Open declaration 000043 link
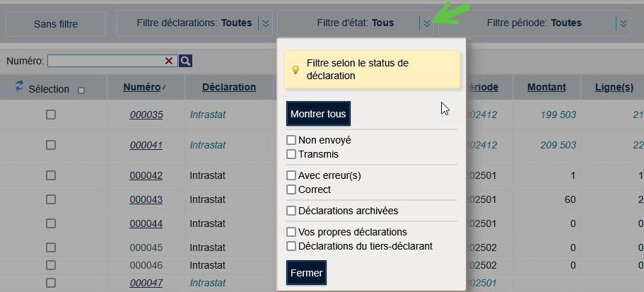Viewport: 644px width, 292px height. 146,199
